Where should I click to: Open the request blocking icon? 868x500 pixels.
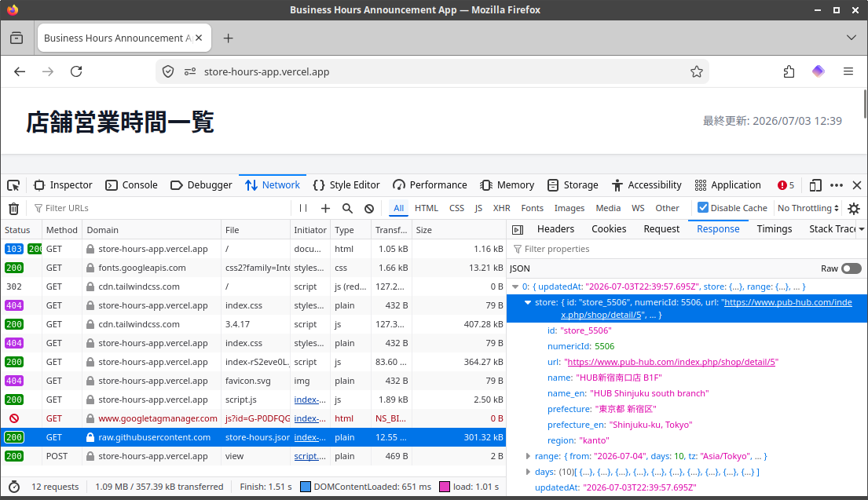coord(369,209)
